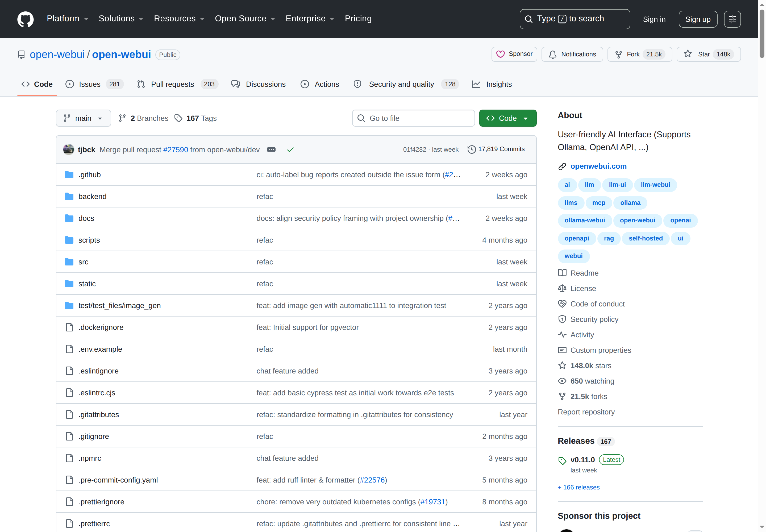The width and height of the screenshot is (766, 532).
Task: Open the v0.11.0 release tag
Action: pyautogui.click(x=582, y=460)
